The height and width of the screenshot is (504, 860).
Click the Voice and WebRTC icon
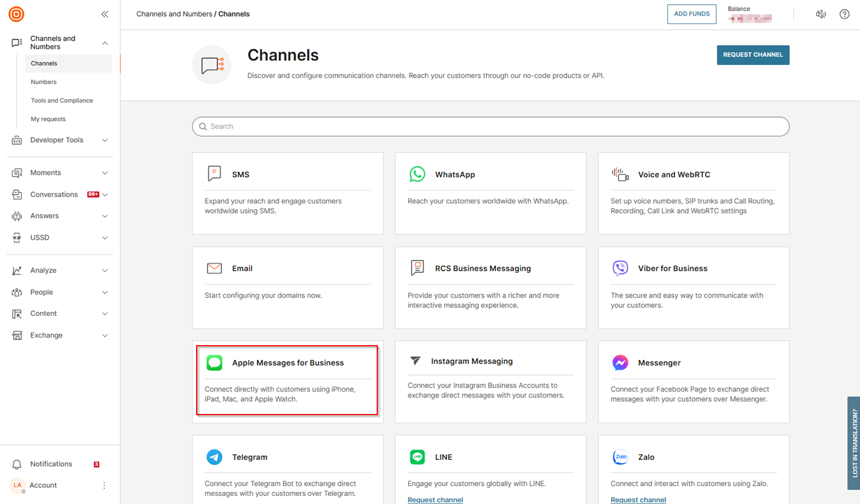tap(620, 174)
